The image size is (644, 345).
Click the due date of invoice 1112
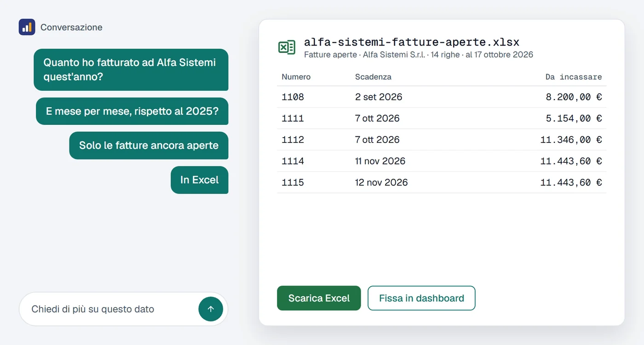click(x=377, y=140)
